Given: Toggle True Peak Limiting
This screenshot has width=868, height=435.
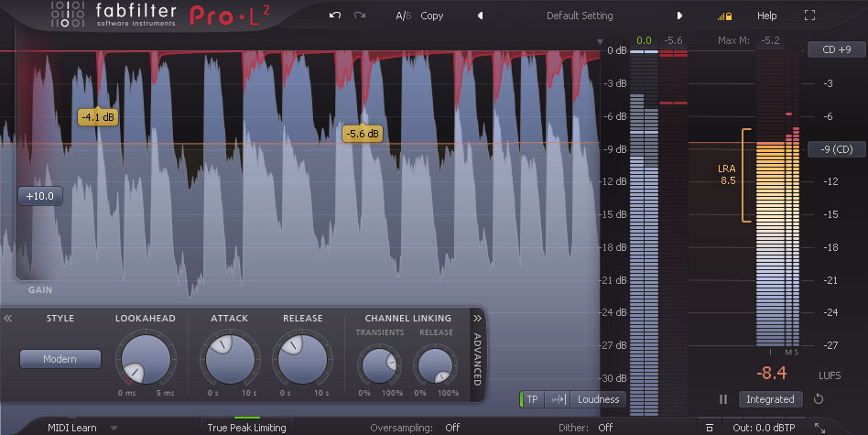Looking at the screenshot, I should click(246, 428).
